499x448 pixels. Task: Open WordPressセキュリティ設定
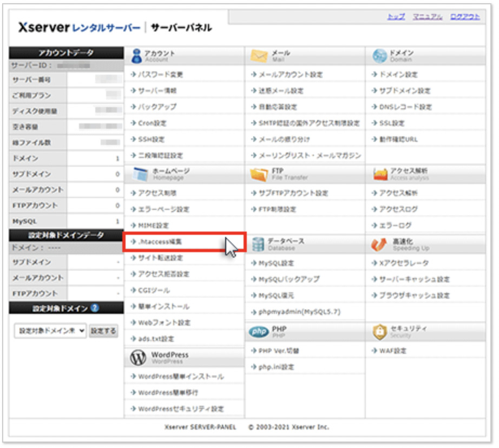tap(181, 409)
